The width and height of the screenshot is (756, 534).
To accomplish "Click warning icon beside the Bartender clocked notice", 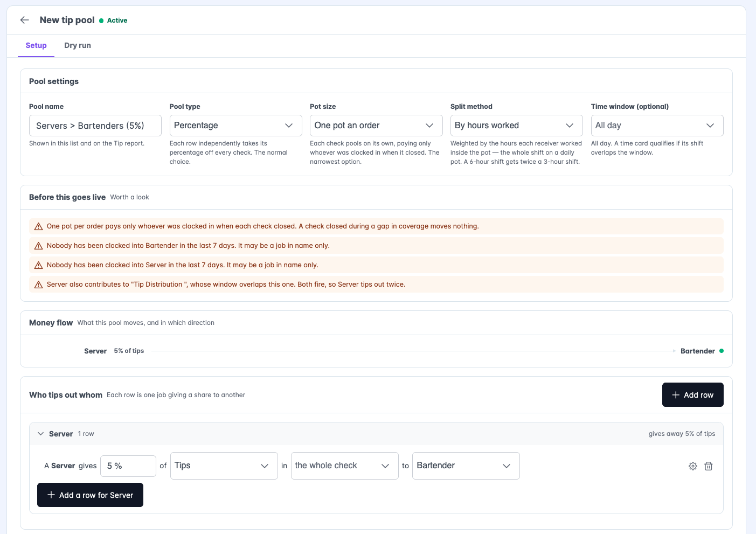I will click(38, 246).
